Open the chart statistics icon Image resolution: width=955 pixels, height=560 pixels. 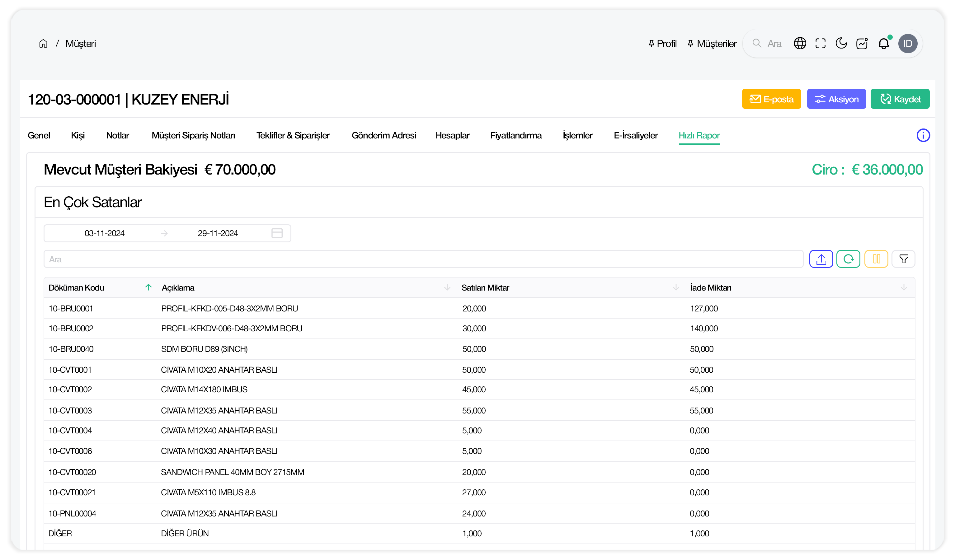862,44
